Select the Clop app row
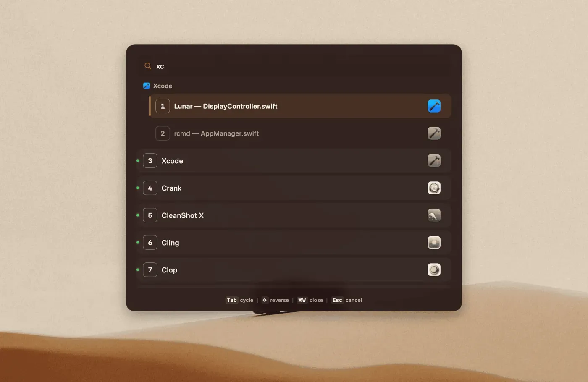 [x=294, y=270]
